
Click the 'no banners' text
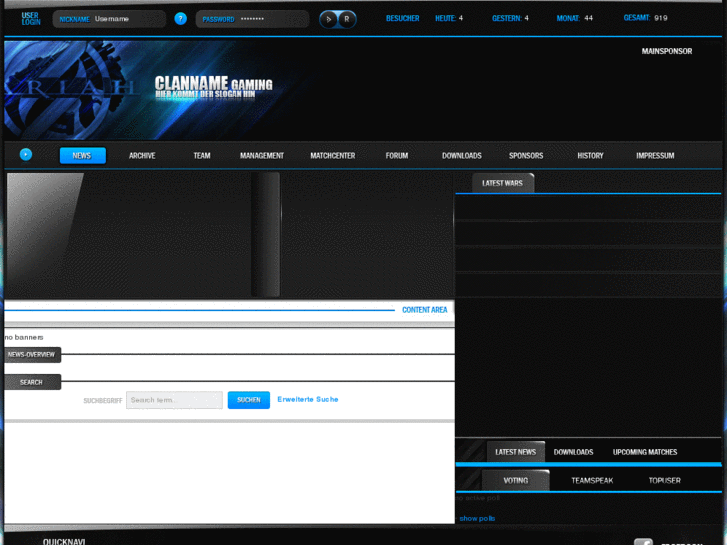pyautogui.click(x=24, y=337)
